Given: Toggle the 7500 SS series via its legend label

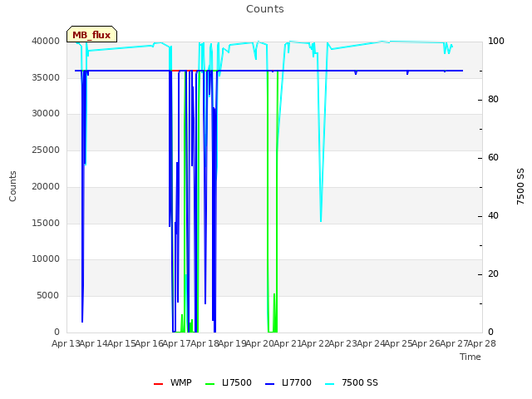Looking at the screenshot, I should click(360, 382).
